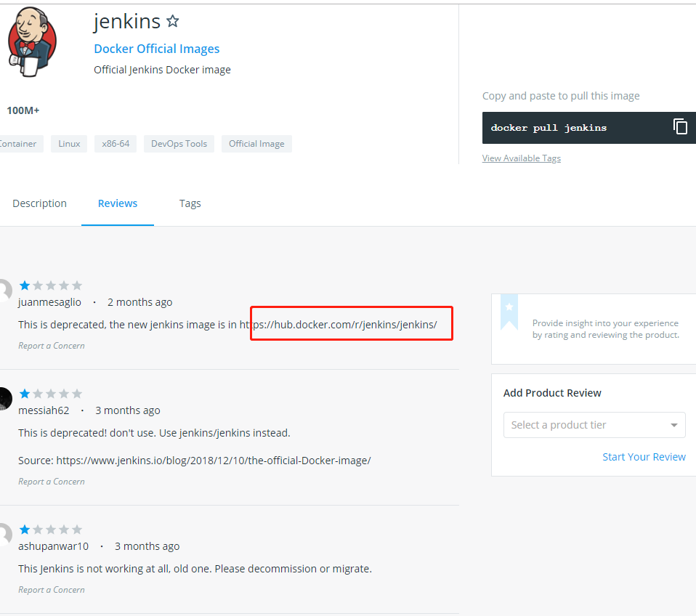Click the x86-64 tag chip

click(x=116, y=144)
